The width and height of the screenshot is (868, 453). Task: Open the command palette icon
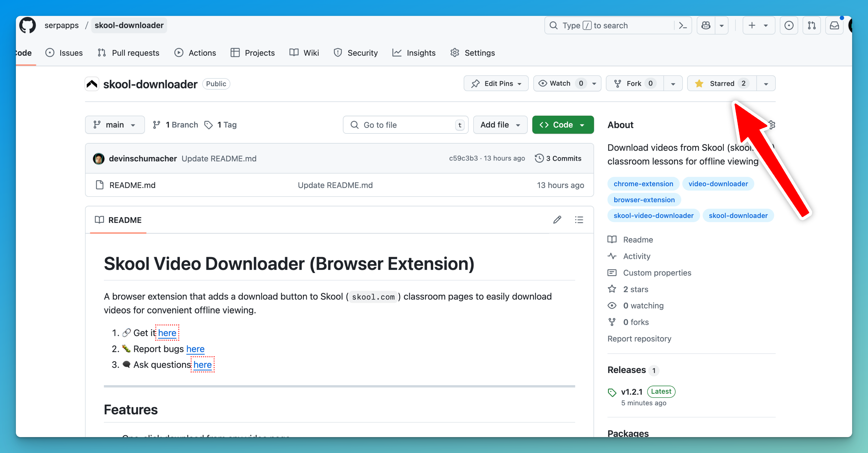tap(683, 26)
